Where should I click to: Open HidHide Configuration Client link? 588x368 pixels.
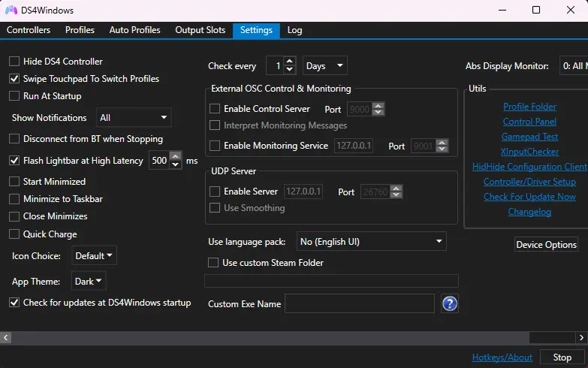[529, 167]
